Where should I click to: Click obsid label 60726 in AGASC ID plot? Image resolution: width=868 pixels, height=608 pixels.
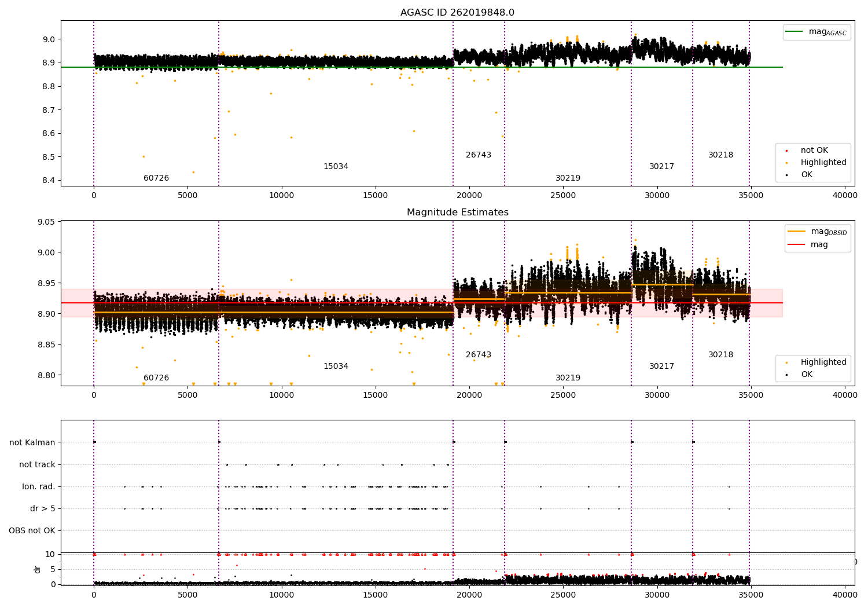[x=156, y=178]
